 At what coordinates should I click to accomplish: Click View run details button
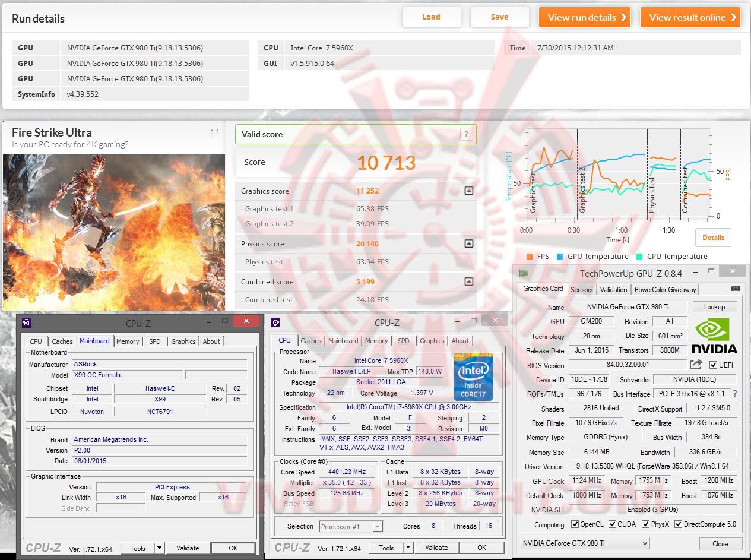tap(584, 17)
